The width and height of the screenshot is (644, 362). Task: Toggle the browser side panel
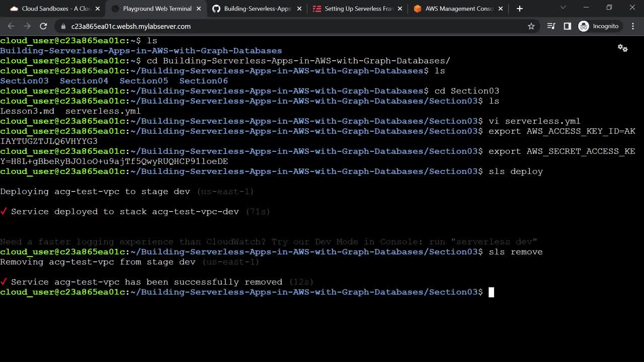568,26
